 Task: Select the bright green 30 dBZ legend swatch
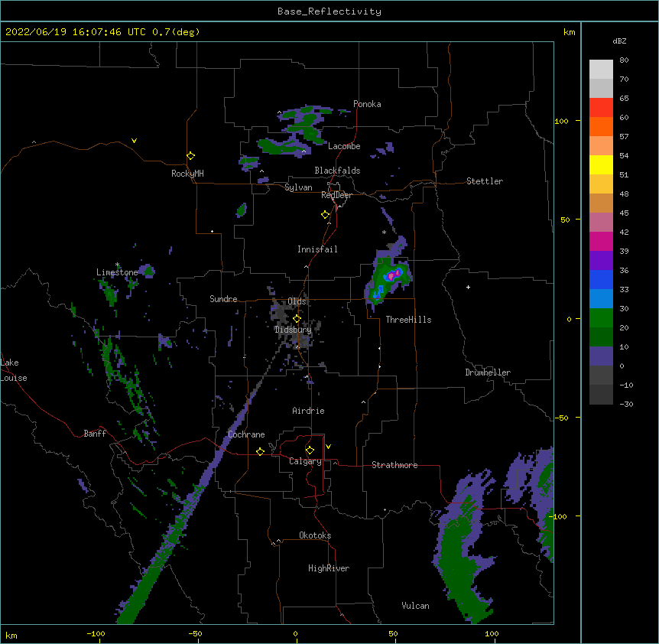pyautogui.click(x=601, y=318)
